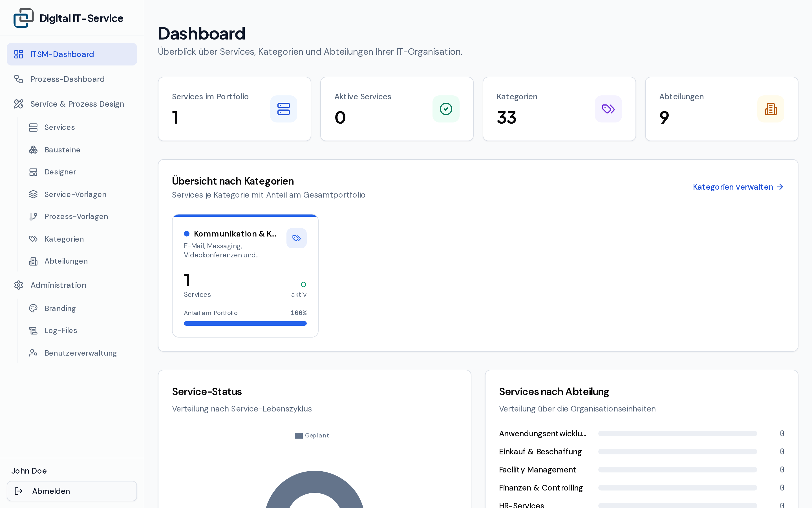The image size is (812, 508).
Task: Click the Designer layout icon
Action: [33, 172]
